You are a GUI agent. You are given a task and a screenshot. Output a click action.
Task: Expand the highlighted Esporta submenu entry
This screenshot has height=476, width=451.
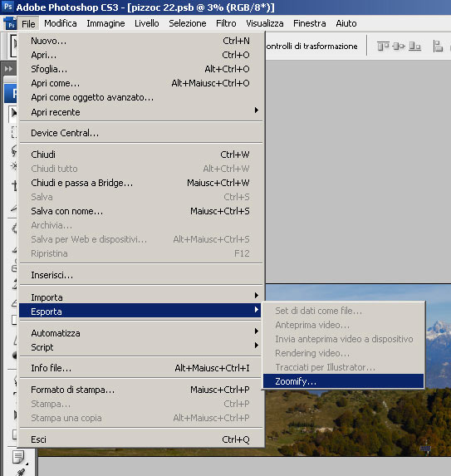tap(140, 311)
